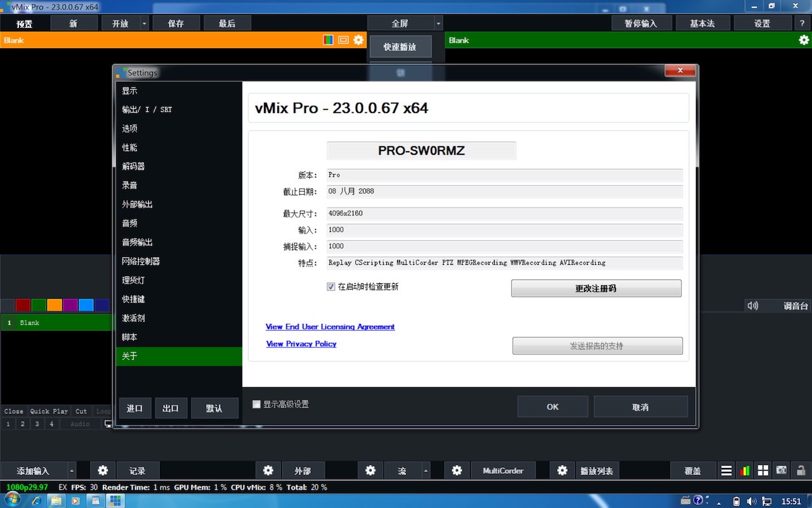
Task: Open recording settings gear next to 记录
Action: click(103, 471)
